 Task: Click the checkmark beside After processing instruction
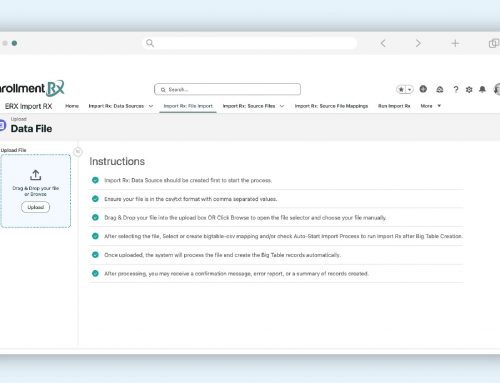[x=95, y=273]
